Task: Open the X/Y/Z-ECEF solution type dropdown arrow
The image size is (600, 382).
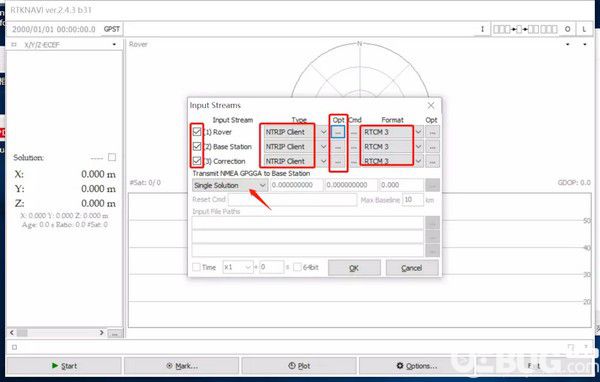Action: 114,44
